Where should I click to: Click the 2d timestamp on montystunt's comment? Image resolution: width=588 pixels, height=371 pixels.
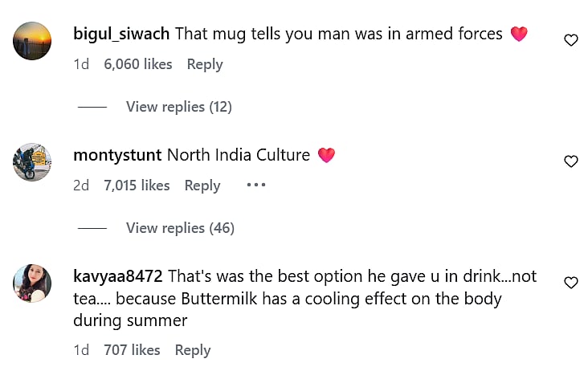pyautogui.click(x=81, y=185)
